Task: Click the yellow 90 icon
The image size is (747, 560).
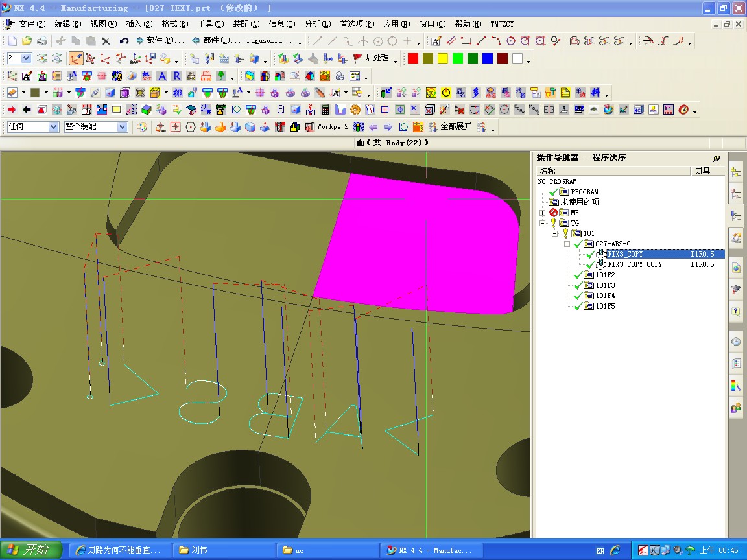Action: pos(431,93)
